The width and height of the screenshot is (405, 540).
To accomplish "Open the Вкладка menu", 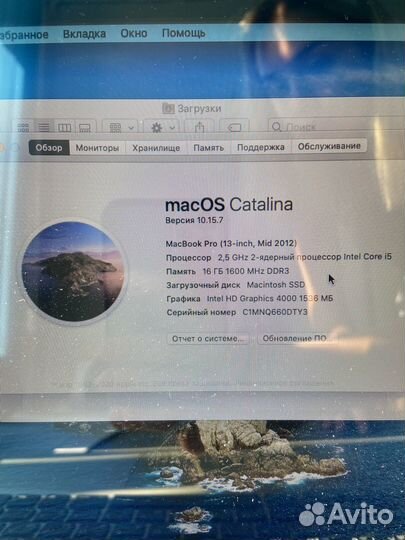I will [x=84, y=34].
